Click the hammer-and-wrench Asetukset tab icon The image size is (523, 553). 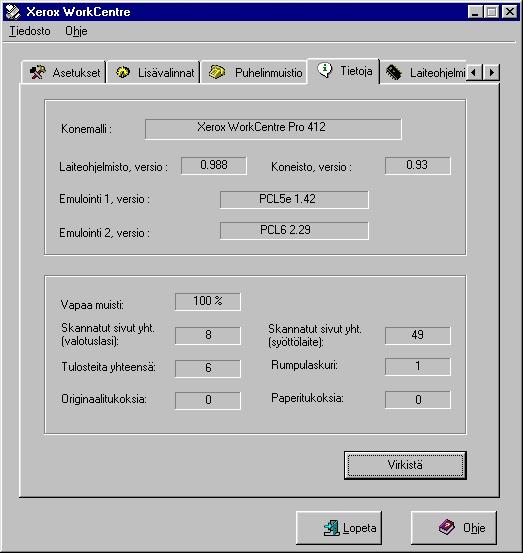(38, 72)
